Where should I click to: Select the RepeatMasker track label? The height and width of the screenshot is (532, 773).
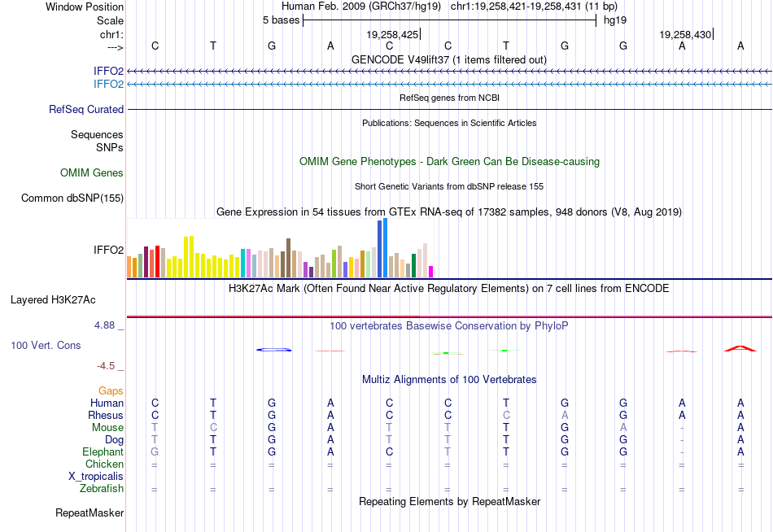(90, 512)
